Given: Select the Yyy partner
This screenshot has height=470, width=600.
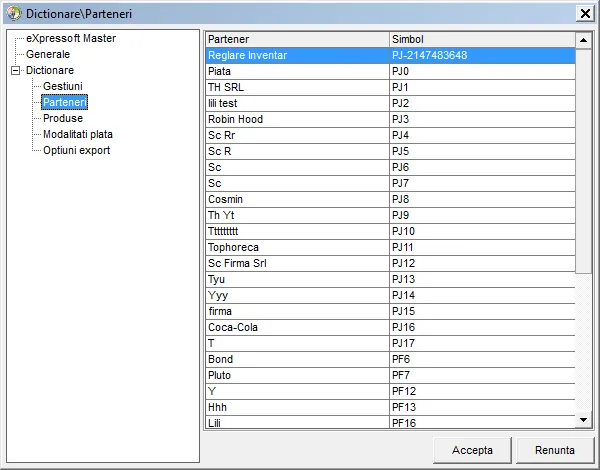Looking at the screenshot, I should click(297, 295).
